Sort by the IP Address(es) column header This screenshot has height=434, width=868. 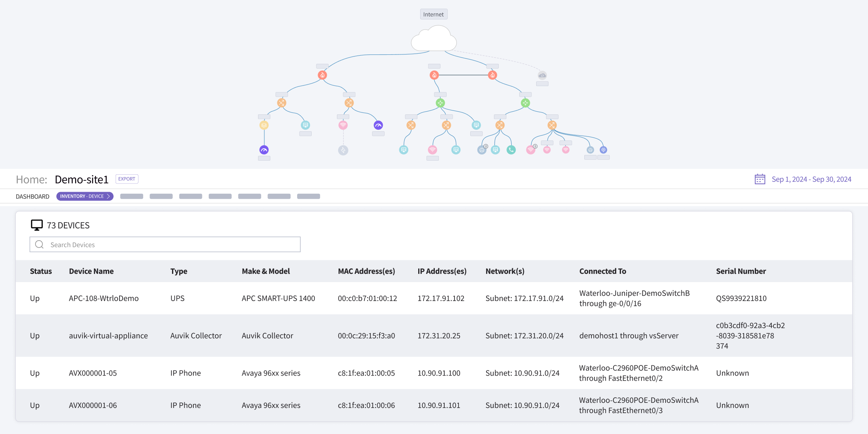click(x=442, y=271)
